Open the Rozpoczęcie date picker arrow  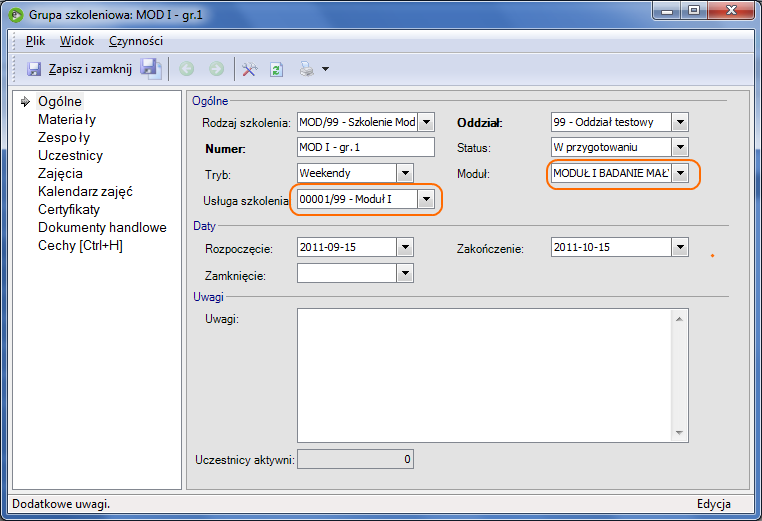405,247
